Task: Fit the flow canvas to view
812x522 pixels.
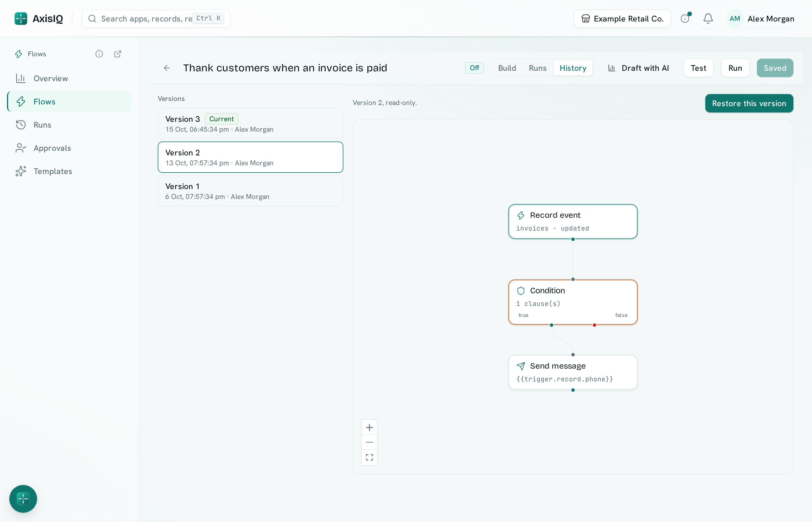Action: [369, 457]
